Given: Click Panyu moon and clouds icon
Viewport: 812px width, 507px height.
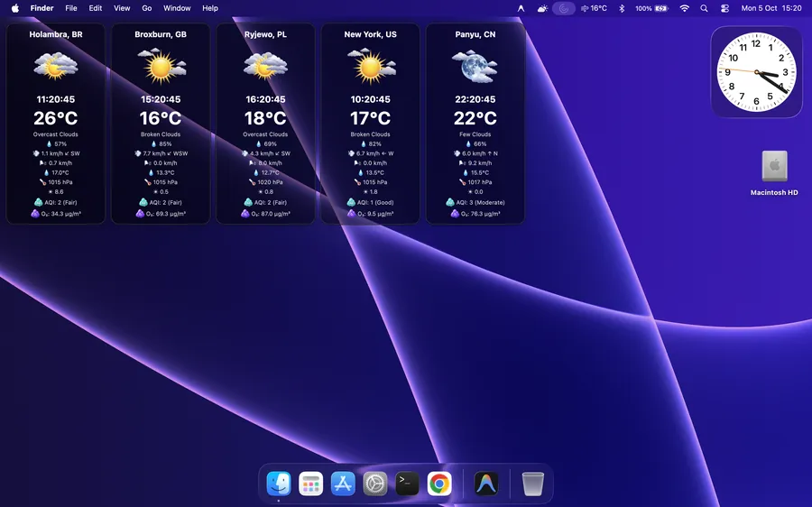Looking at the screenshot, I should [475, 66].
